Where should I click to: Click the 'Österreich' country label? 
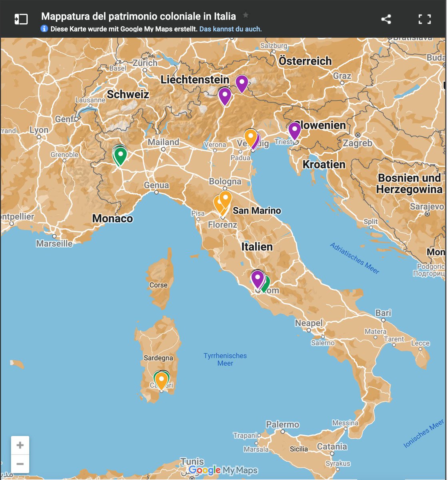(x=305, y=61)
